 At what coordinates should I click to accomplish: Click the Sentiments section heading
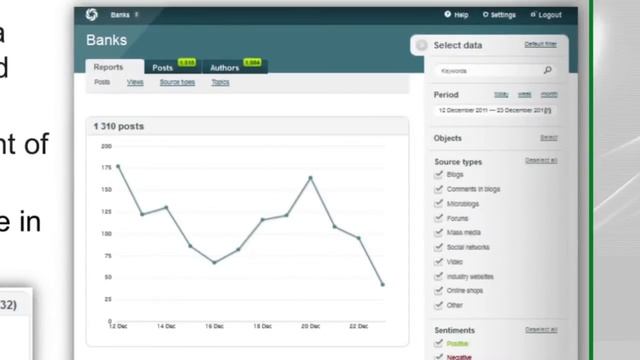454,330
